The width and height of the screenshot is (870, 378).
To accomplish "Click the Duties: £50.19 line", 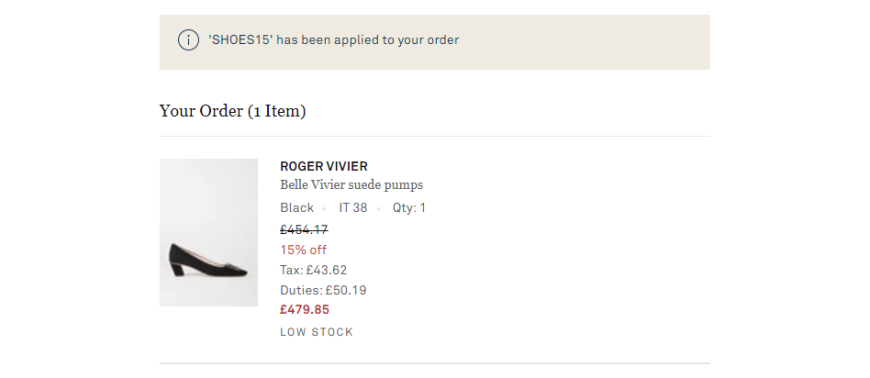I will (x=323, y=290).
